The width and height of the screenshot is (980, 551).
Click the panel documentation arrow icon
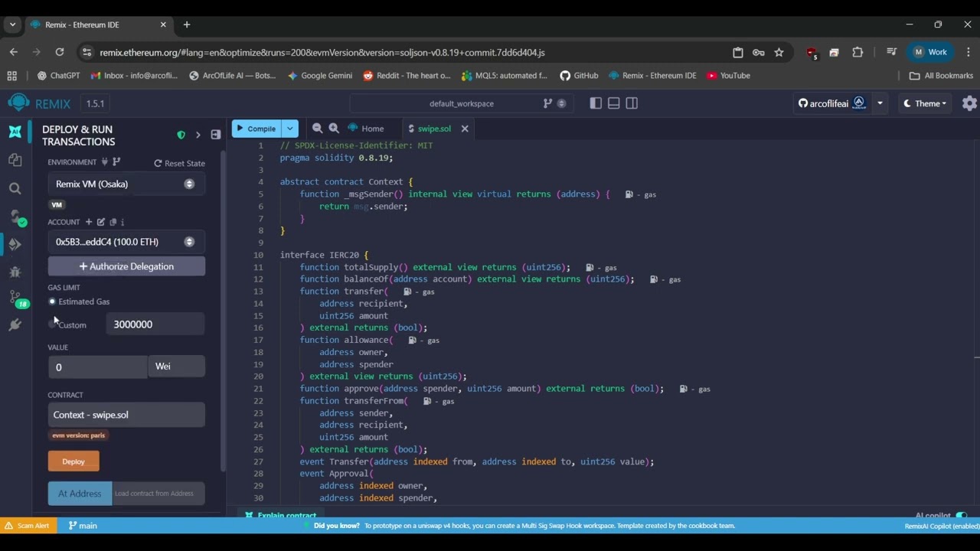198,135
